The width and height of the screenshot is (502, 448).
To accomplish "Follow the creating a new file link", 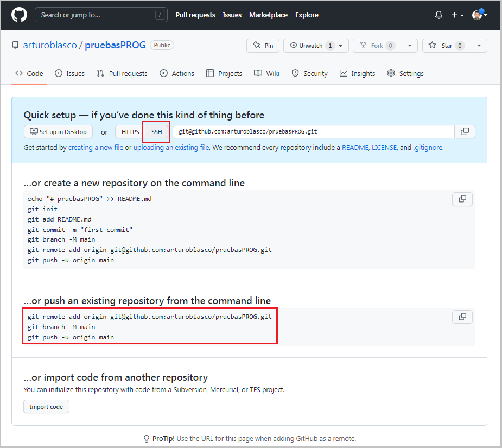I will (x=96, y=147).
